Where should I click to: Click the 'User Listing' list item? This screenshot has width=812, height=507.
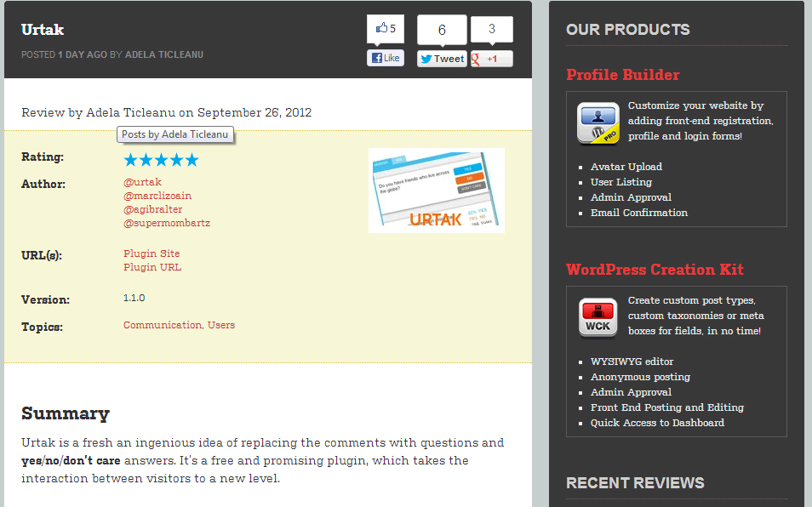pyautogui.click(x=620, y=182)
